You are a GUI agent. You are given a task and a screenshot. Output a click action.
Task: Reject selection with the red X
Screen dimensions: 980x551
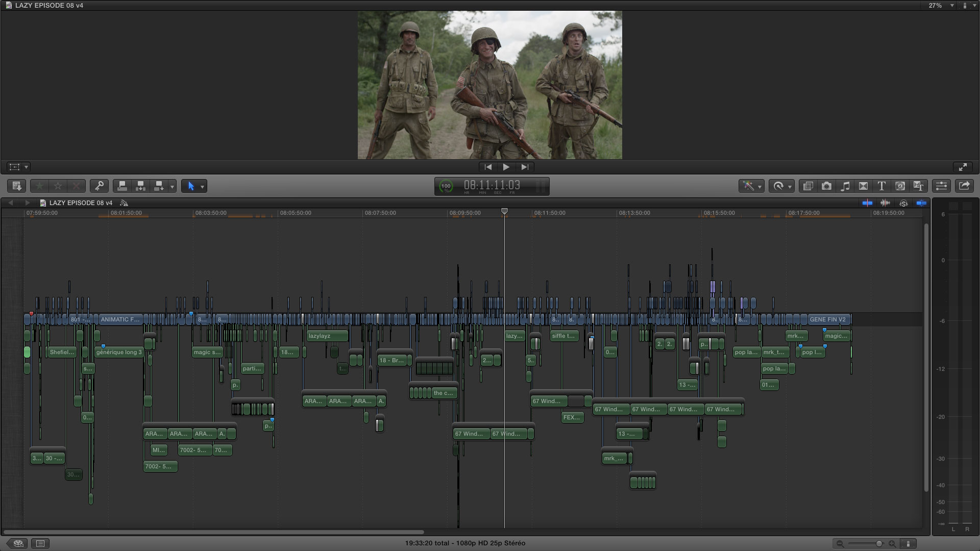tap(77, 186)
